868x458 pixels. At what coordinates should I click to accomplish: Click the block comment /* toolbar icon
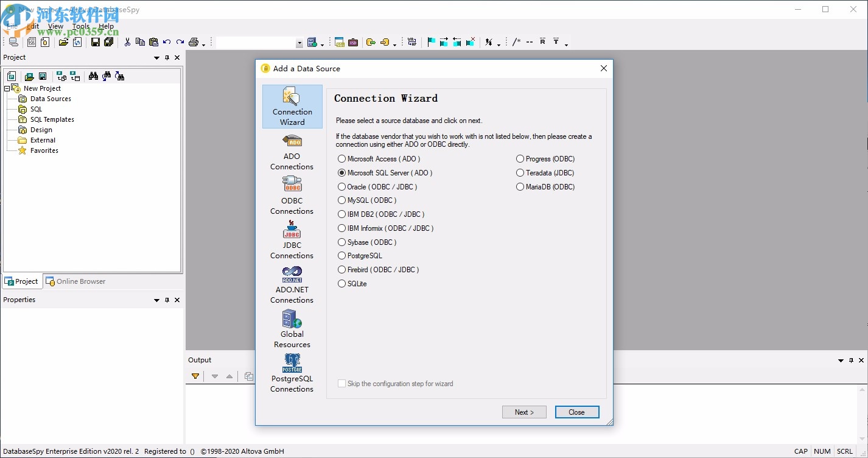[516, 42]
